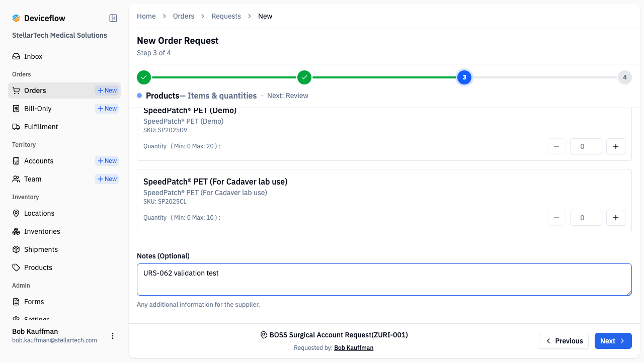Click the account pin icon by BOSS Surgical

pyautogui.click(x=264, y=335)
